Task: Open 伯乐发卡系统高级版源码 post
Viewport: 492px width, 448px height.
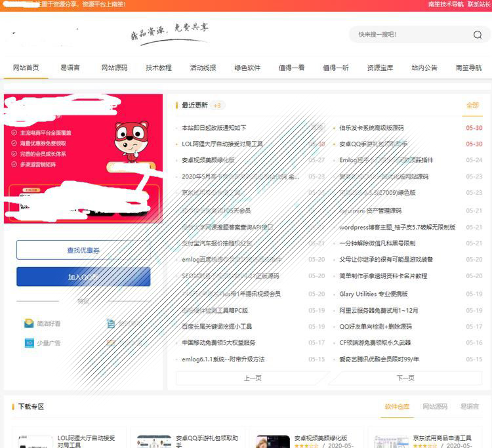Action: [371, 128]
